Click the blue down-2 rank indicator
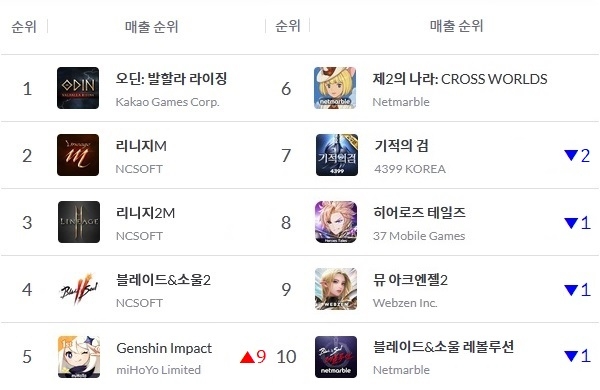Screen dimensions: 600x390 (577, 155)
